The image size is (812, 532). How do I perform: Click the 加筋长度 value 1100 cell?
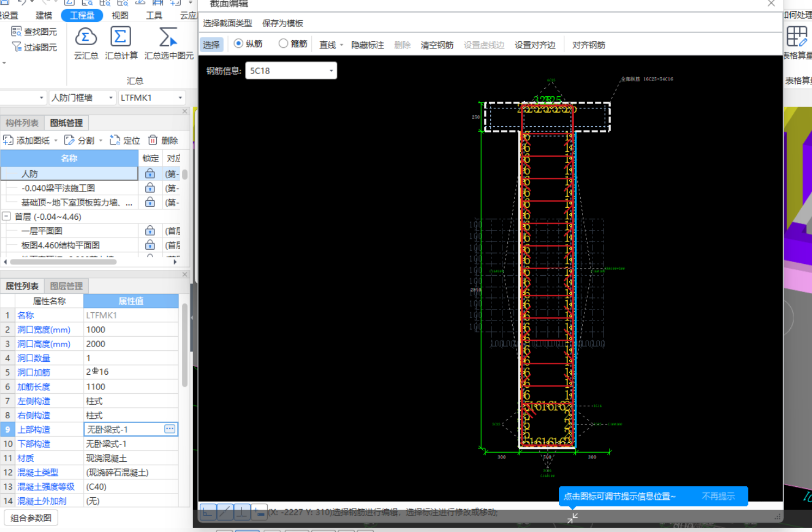(x=131, y=387)
